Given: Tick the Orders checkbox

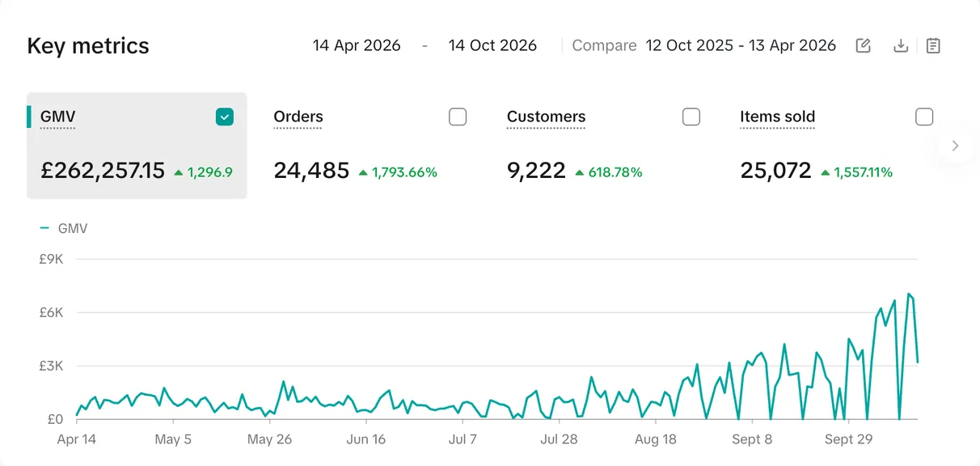Looking at the screenshot, I should (x=458, y=117).
